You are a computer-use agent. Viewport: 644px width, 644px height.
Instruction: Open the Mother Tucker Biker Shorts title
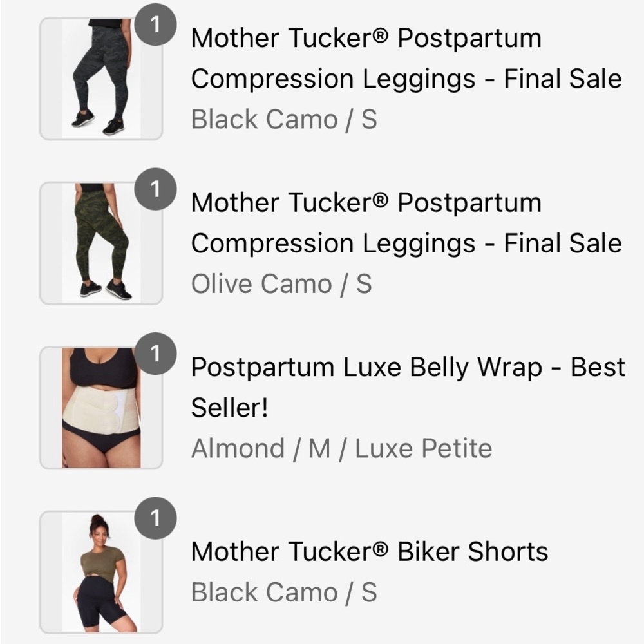point(370,551)
